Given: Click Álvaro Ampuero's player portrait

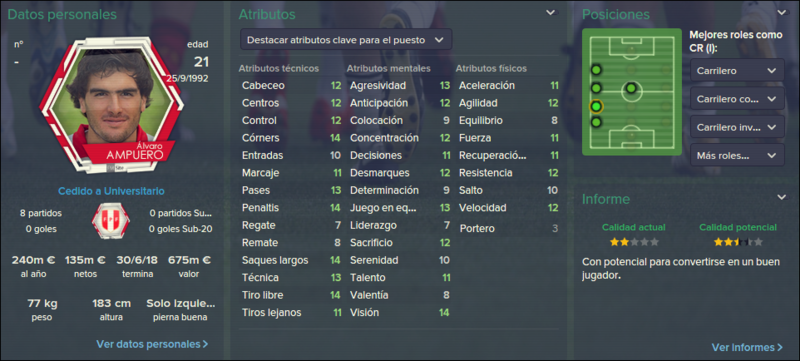Looking at the screenshot, I should (111, 105).
